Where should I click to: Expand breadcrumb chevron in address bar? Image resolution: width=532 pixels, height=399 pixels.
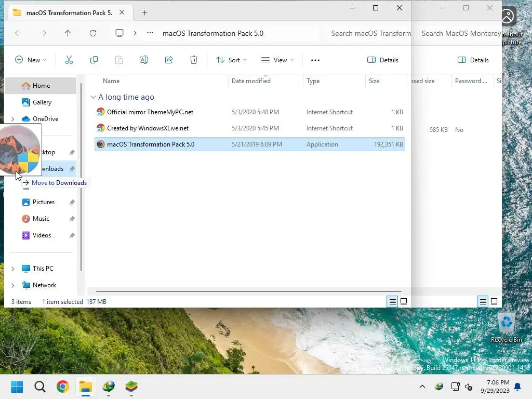point(135,33)
